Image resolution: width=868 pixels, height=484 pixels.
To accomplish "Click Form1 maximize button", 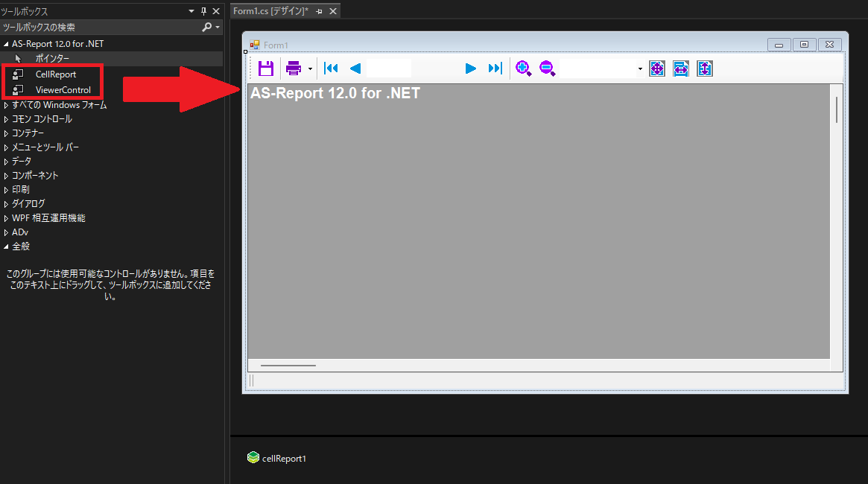I will point(805,45).
